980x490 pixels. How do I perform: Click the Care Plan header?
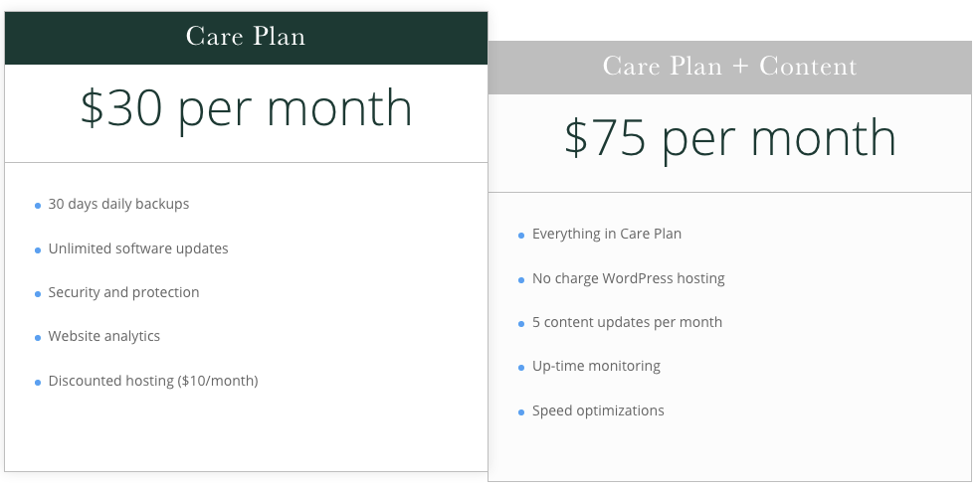click(246, 38)
